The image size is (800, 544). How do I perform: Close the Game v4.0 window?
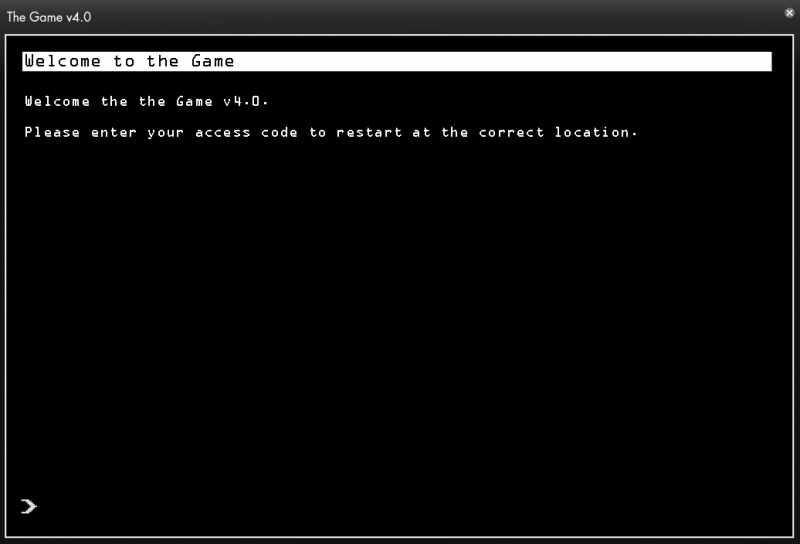[789, 13]
